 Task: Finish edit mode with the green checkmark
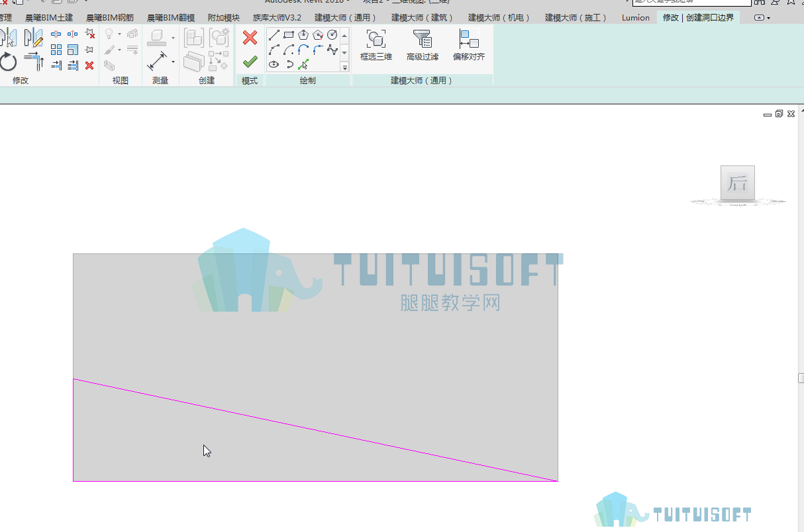click(250, 62)
